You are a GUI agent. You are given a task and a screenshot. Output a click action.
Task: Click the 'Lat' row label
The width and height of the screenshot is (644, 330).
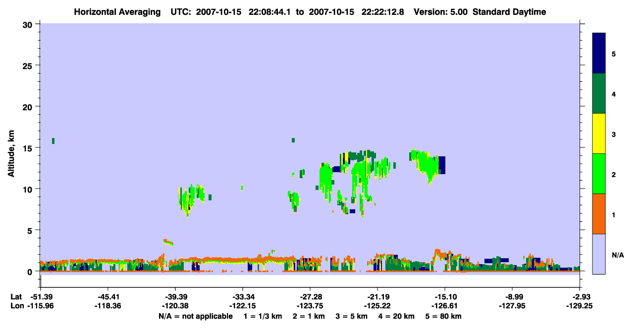[x=16, y=297]
